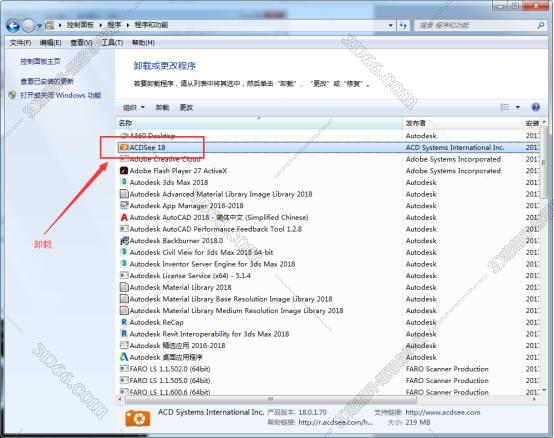Click the horizontal scrollbar thumb

pos(271,399)
